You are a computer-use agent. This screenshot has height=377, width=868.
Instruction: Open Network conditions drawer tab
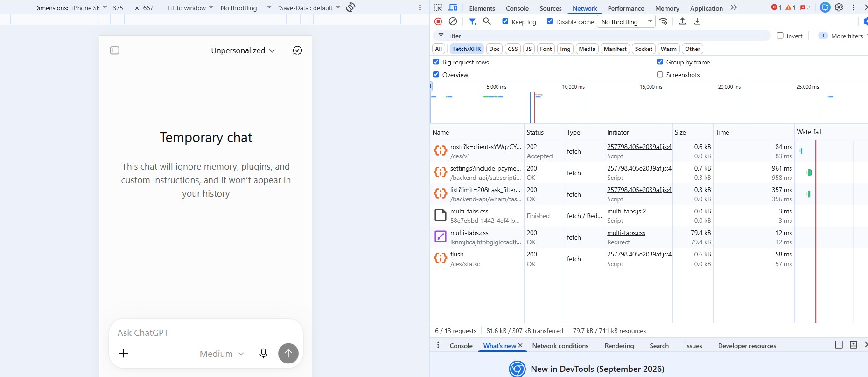[x=560, y=346]
